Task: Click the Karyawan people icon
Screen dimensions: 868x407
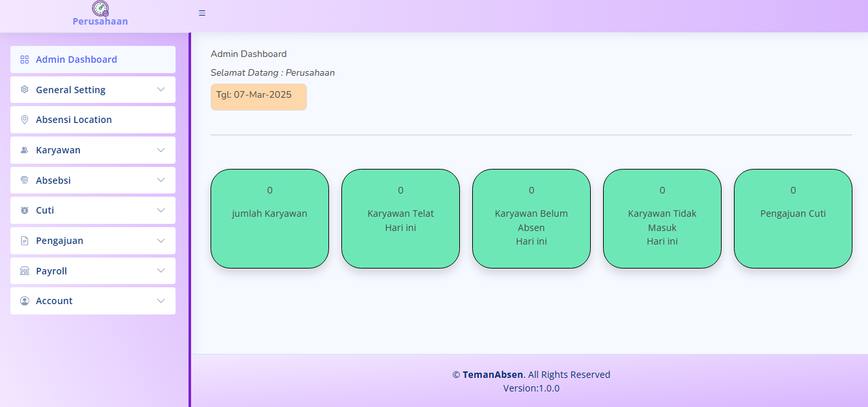Action: pos(25,150)
